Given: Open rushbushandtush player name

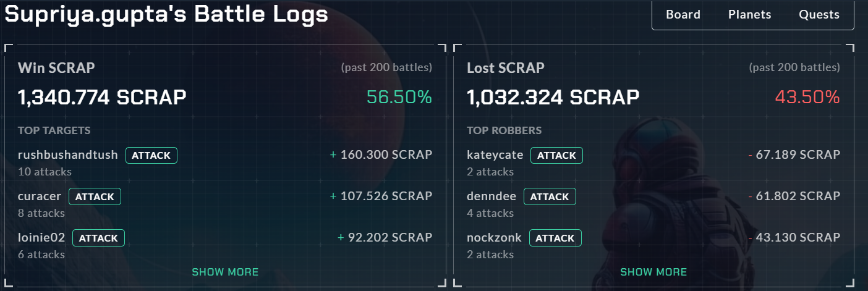Looking at the screenshot, I should [68, 155].
